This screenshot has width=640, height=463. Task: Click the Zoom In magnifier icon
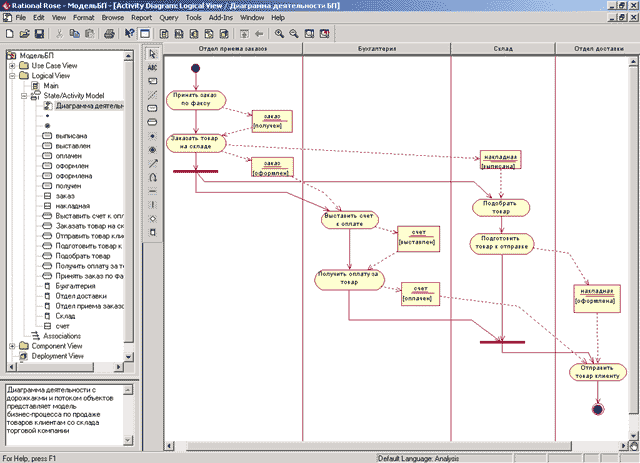point(279,34)
